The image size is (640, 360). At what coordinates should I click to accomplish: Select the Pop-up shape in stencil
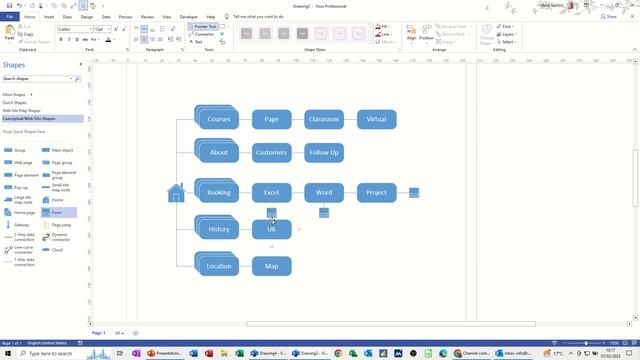pos(16,187)
